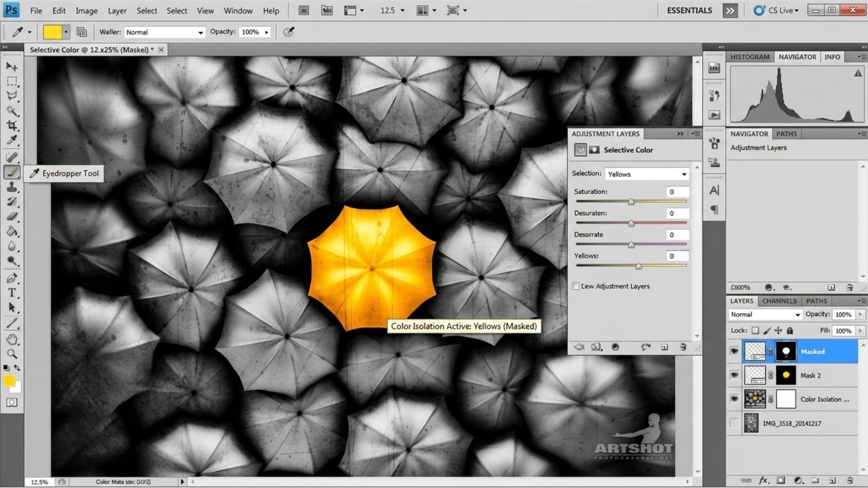Viewport: 868px width, 488px height.
Task: Select the Clone Stamp tool
Action: coord(12,187)
